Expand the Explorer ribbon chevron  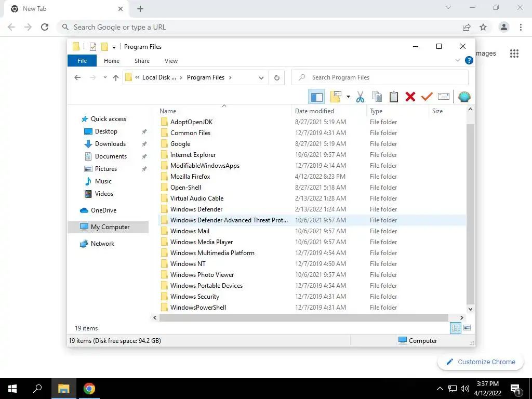[x=457, y=60]
